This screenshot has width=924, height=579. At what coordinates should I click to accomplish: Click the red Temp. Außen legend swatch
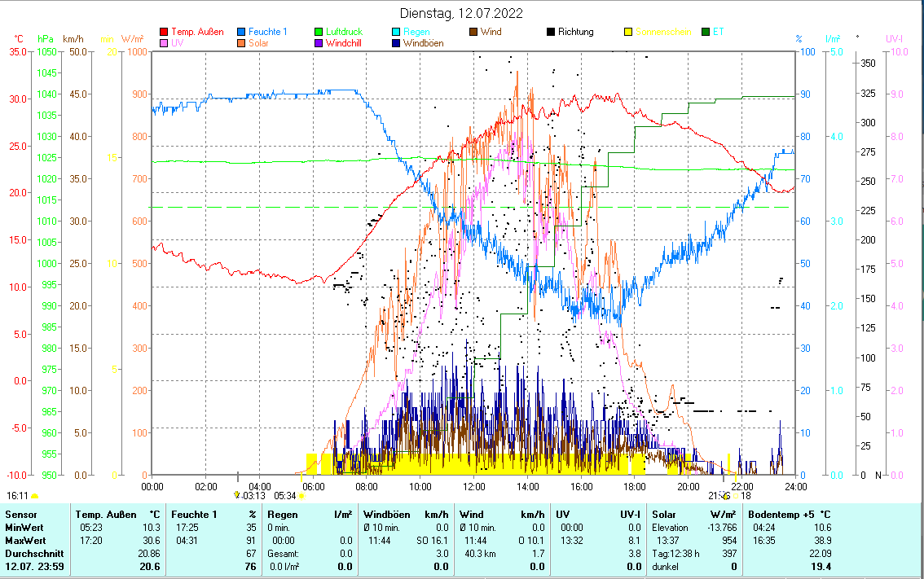point(165,33)
